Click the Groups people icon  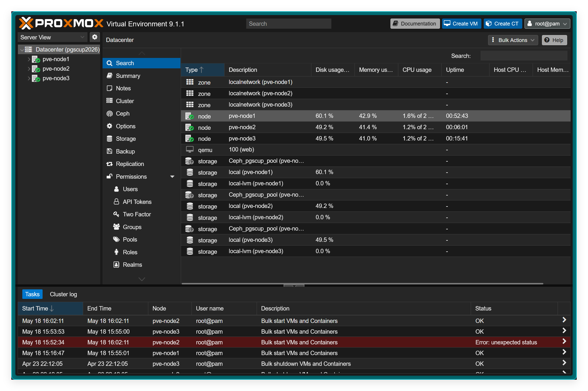pyautogui.click(x=116, y=227)
